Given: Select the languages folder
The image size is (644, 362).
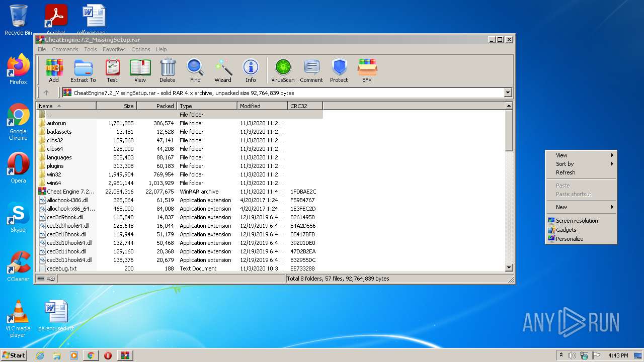Looking at the screenshot, I should click(180, 157).
